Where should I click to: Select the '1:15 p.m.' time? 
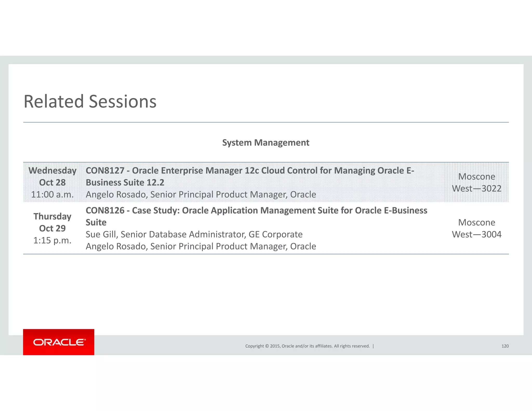(52, 240)
